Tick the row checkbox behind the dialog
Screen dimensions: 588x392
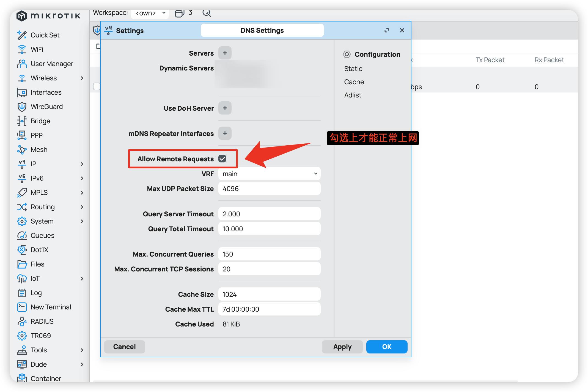97,86
